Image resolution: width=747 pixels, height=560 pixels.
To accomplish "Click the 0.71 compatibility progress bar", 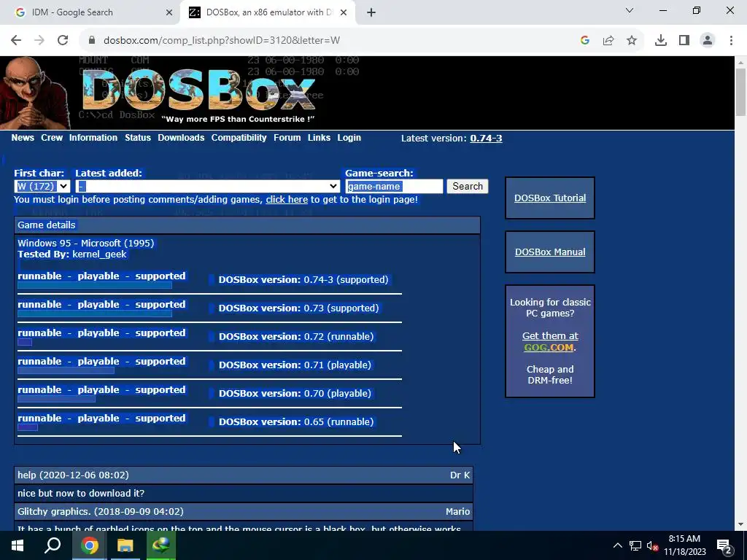I will coord(66,370).
